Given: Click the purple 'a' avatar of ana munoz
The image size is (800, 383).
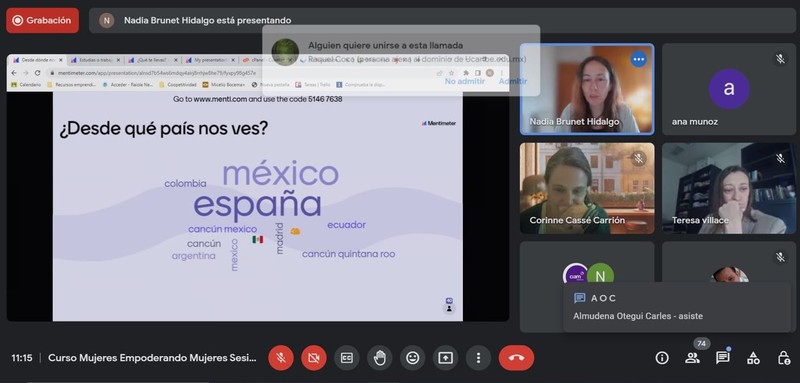Looking at the screenshot, I should tap(729, 89).
